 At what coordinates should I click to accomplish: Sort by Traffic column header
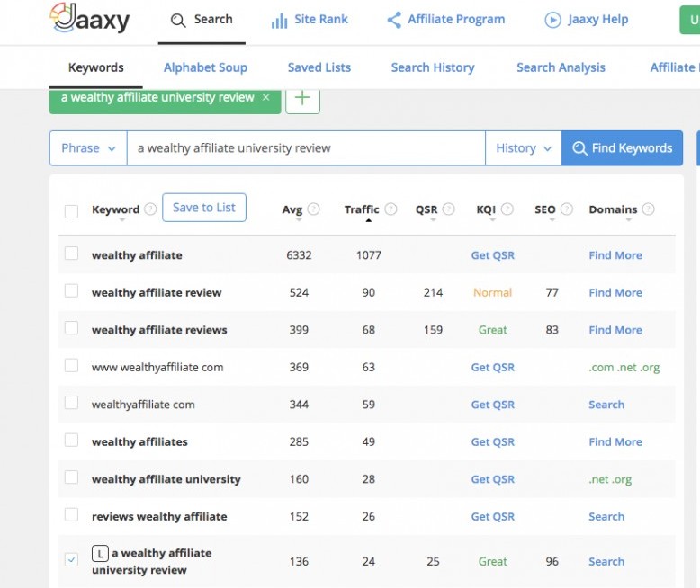click(362, 209)
